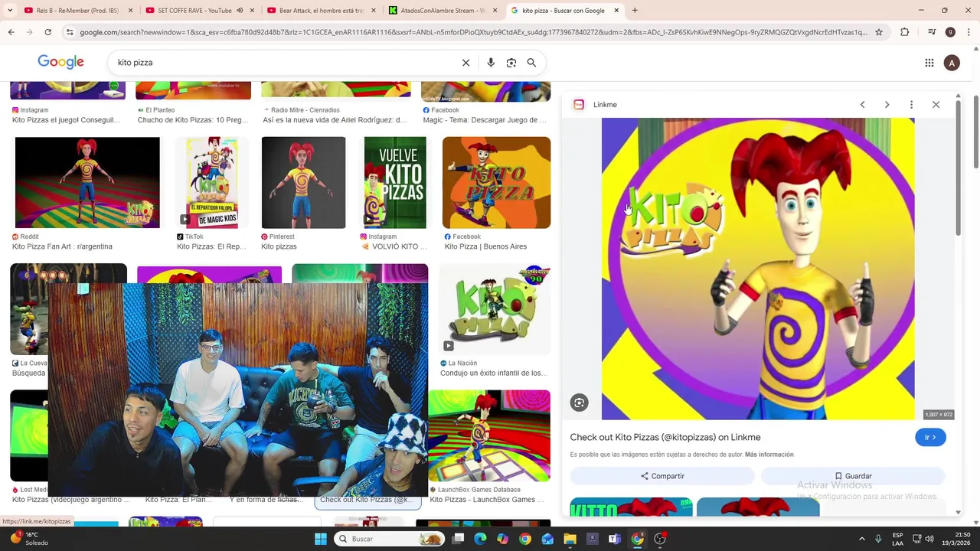Click 'Condujo un éxito infantil de los...' caption

tap(494, 373)
